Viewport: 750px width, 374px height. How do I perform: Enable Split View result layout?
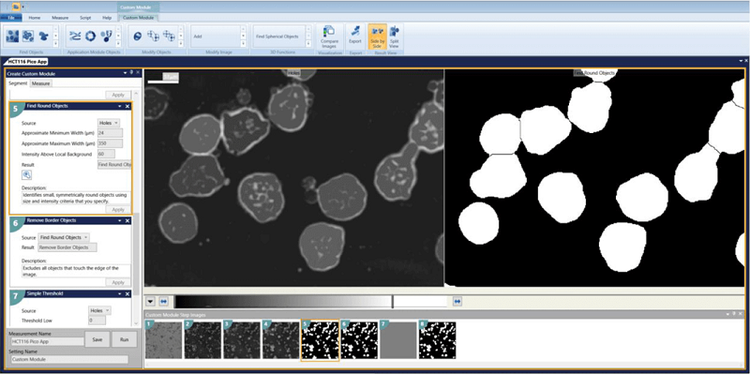click(394, 36)
